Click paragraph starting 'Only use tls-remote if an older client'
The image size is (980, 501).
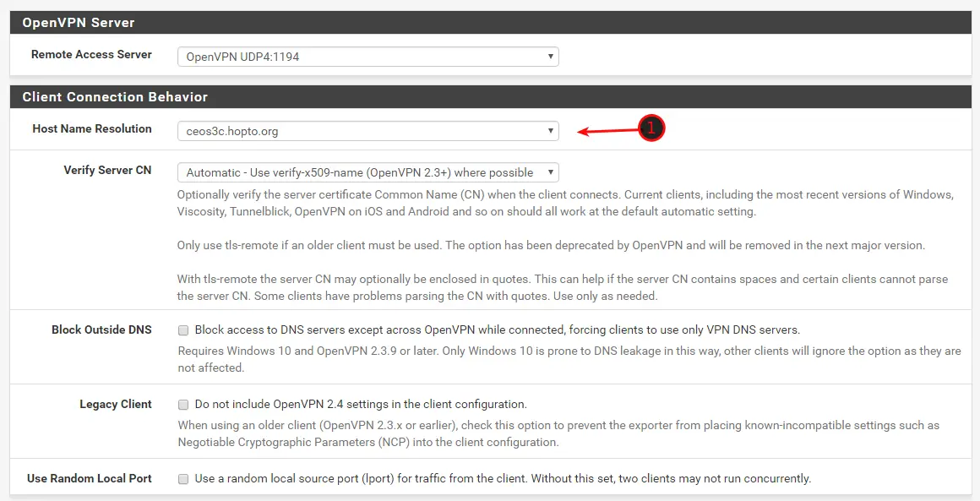(551, 246)
